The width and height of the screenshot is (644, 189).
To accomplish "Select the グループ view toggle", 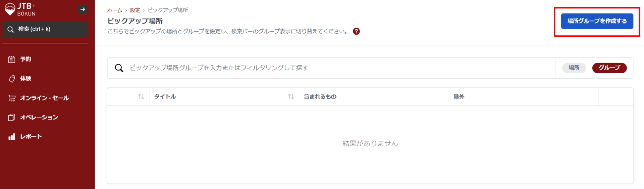I will [x=609, y=68].
